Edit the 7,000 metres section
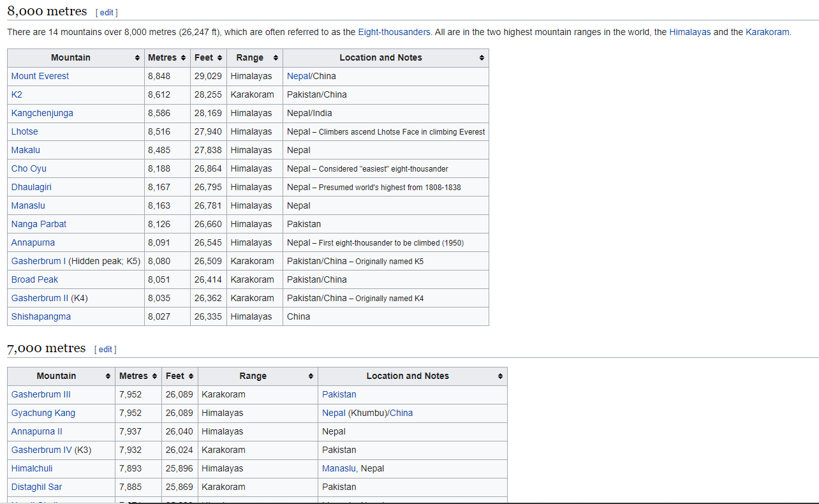The height and width of the screenshot is (504, 819). point(105,350)
